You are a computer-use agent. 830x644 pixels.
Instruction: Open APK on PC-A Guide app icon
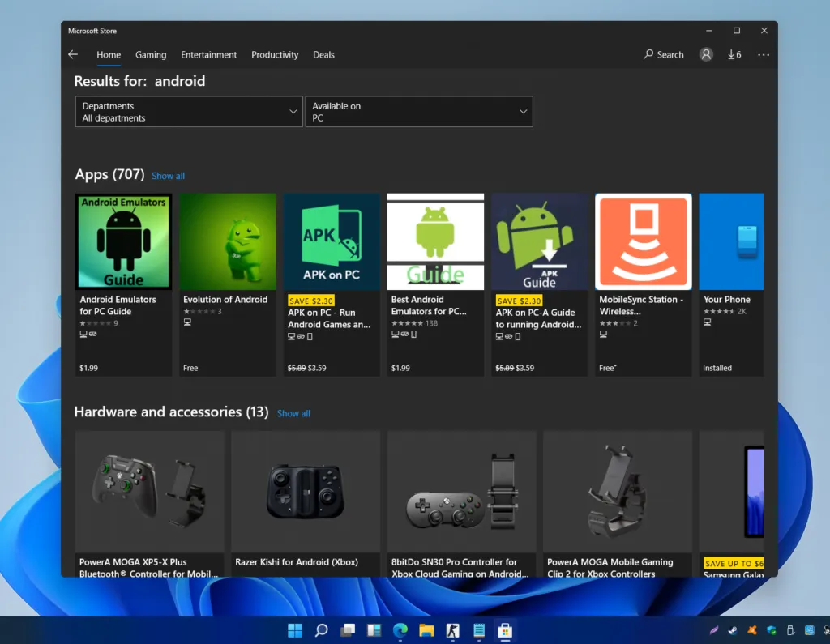539,241
